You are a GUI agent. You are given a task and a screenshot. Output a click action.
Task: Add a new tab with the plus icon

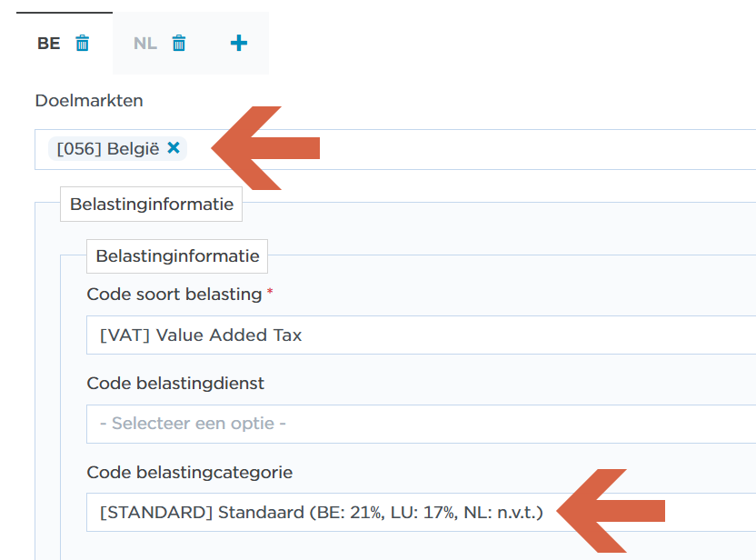(239, 43)
